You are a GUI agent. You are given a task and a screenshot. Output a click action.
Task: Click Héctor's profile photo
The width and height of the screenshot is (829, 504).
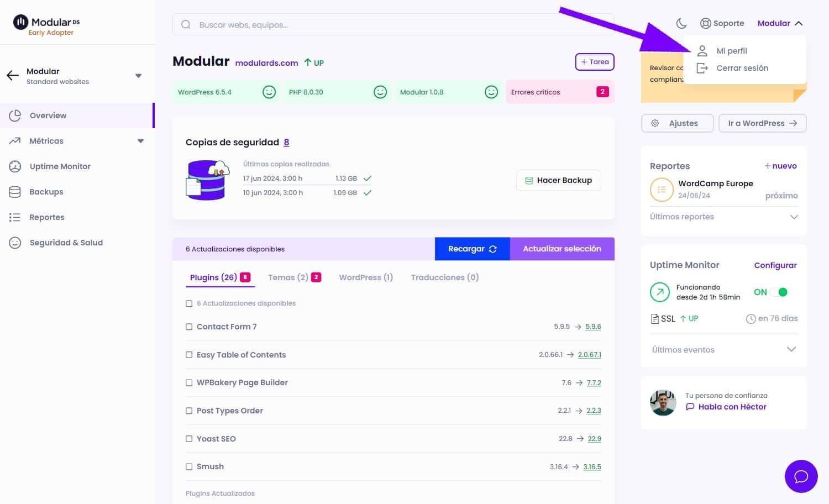tap(663, 402)
